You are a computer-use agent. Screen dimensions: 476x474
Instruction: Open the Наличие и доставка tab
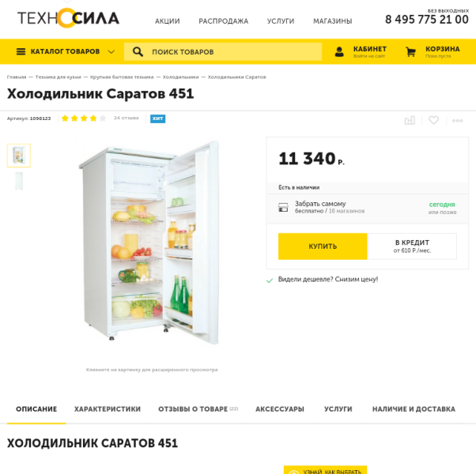click(x=414, y=409)
